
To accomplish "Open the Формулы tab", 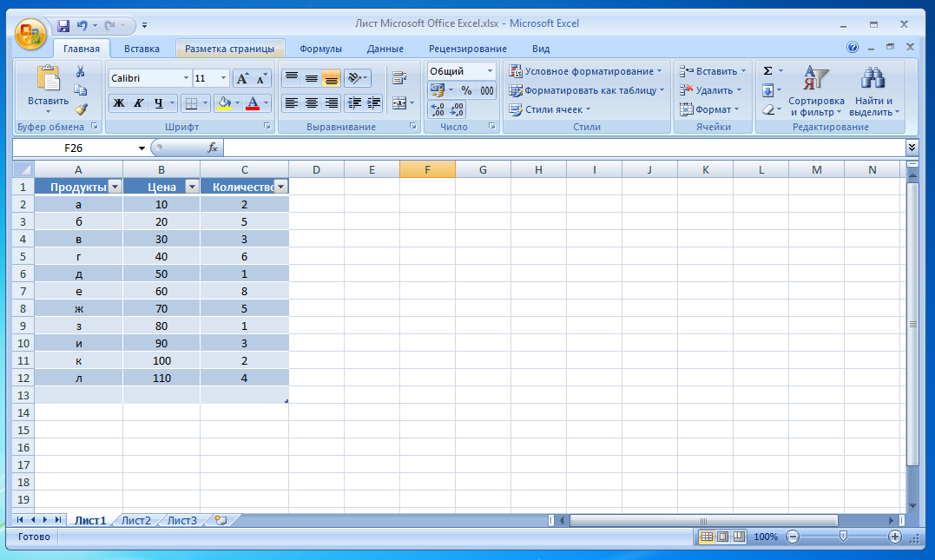I will (321, 49).
